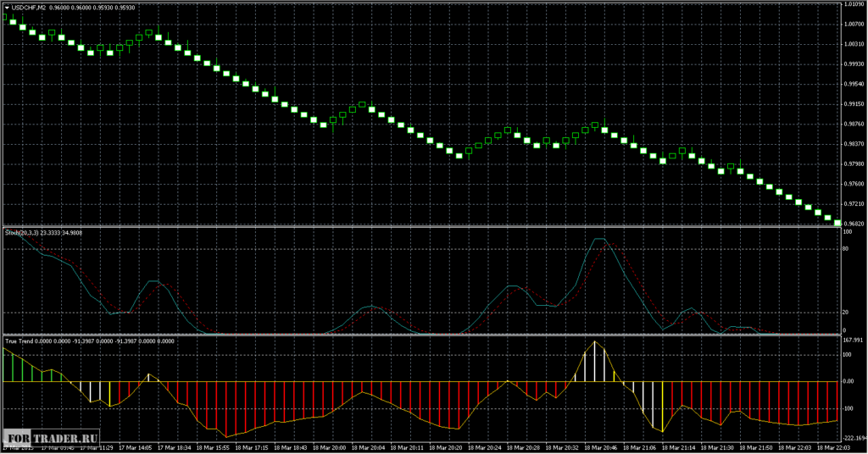Click the Stoch(20,3,3) indicator label

click(x=21, y=233)
